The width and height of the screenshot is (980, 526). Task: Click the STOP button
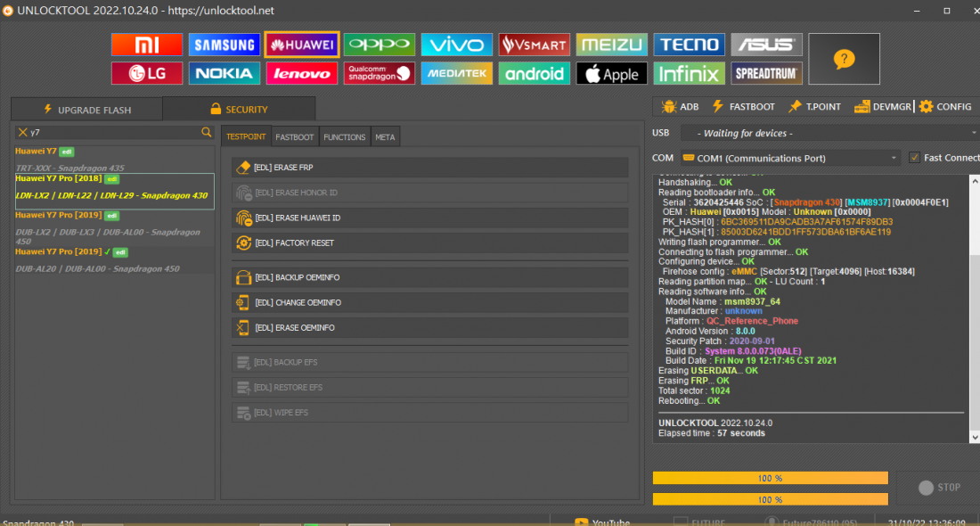(x=939, y=488)
